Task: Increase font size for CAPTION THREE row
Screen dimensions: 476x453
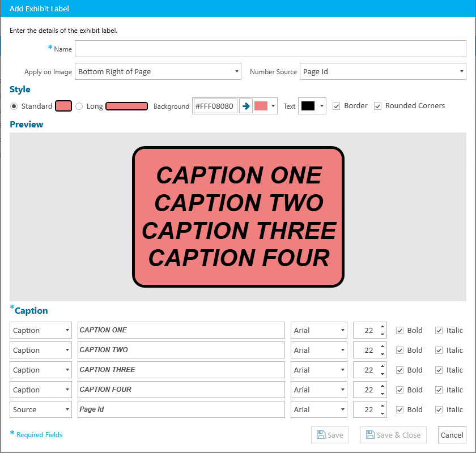Action: click(x=382, y=366)
